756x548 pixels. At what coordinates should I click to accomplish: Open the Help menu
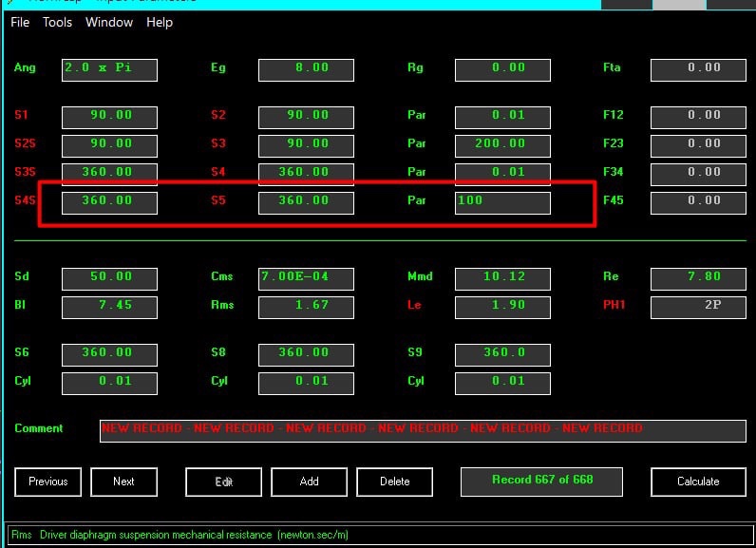pos(160,22)
